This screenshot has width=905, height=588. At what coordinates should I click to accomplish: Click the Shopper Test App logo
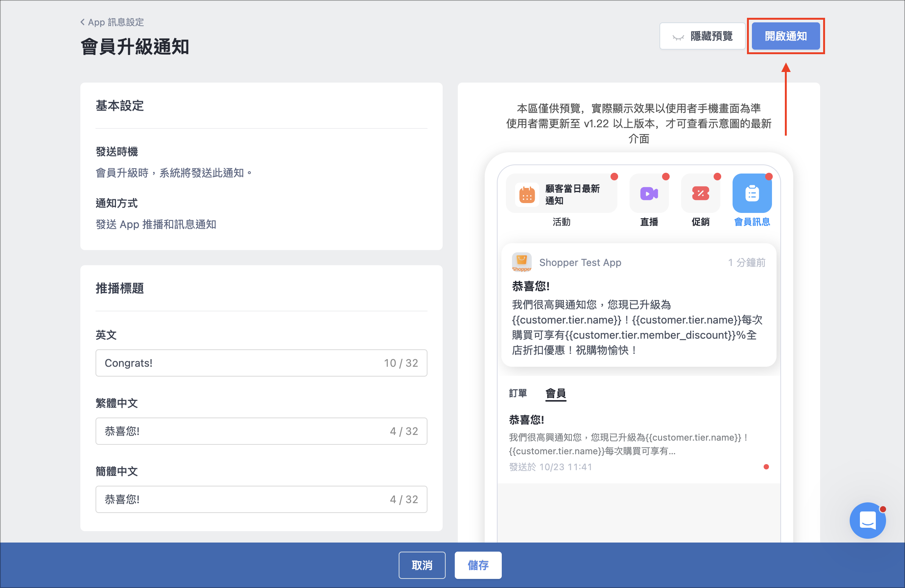coord(521,262)
